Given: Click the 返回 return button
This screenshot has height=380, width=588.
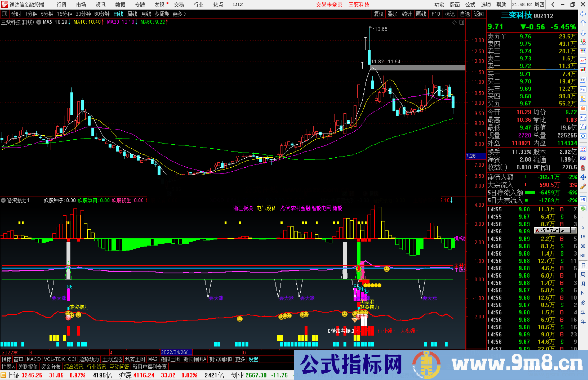Looking at the screenshot, I should [x=479, y=14].
